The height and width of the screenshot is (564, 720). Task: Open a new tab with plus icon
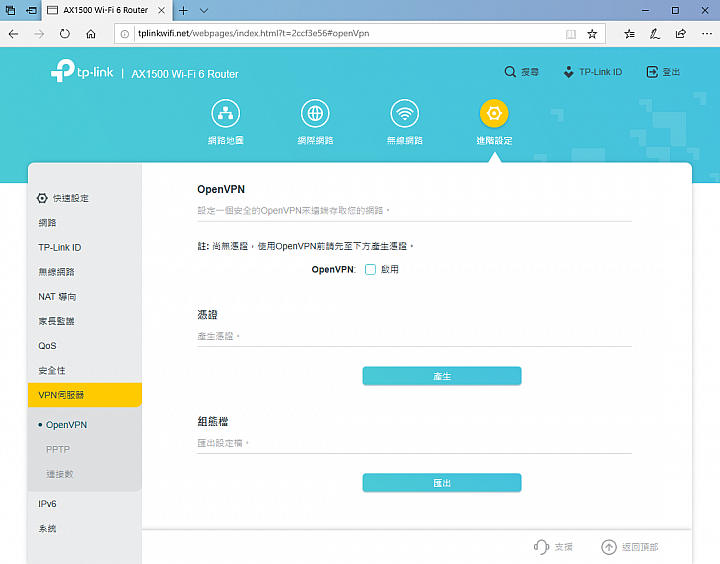point(183,11)
